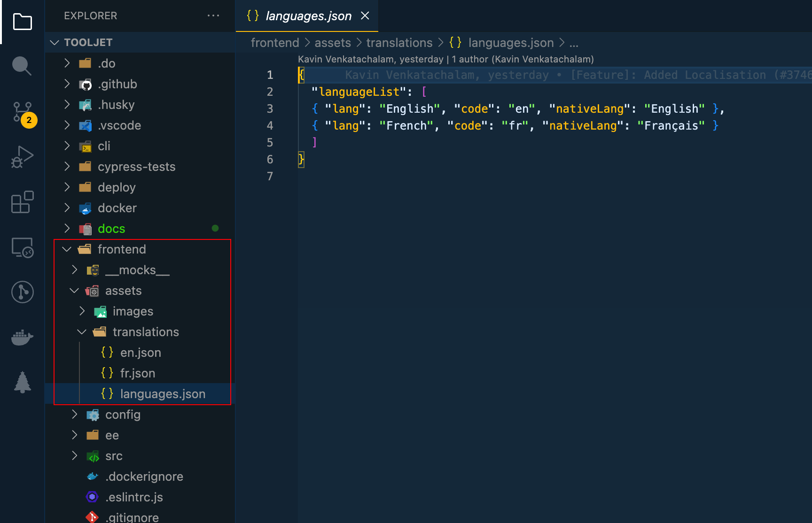Screen dimensions: 812x523
Task: Open the Search view
Action: tap(22, 66)
